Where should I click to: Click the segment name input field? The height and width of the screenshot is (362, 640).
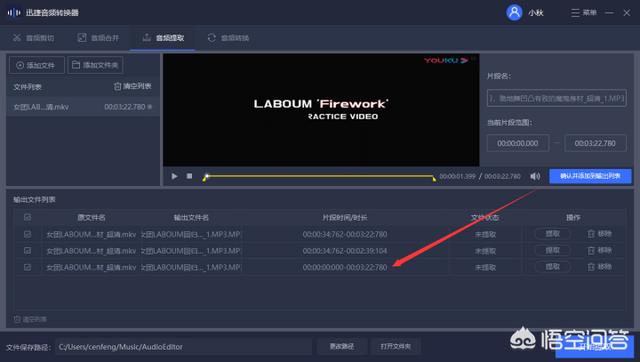pyautogui.click(x=557, y=98)
